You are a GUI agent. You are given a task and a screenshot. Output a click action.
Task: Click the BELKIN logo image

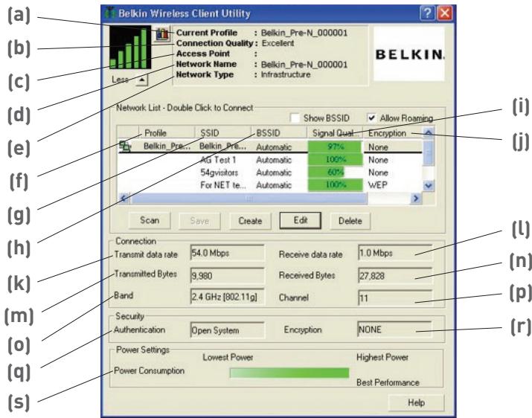click(x=409, y=54)
